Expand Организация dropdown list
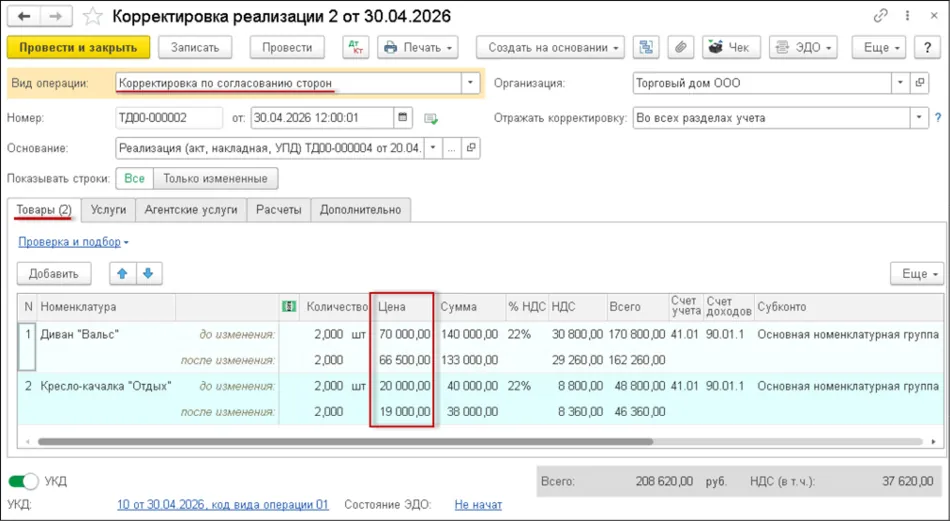Screen dimensions: 950x521 click(900, 83)
